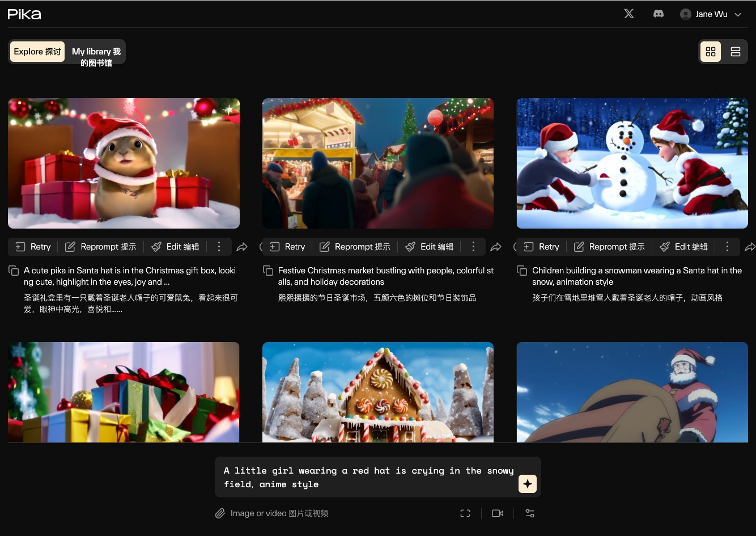Image resolution: width=756 pixels, height=536 pixels.
Task: Copy the Christmas market prompt text
Action: (x=268, y=271)
